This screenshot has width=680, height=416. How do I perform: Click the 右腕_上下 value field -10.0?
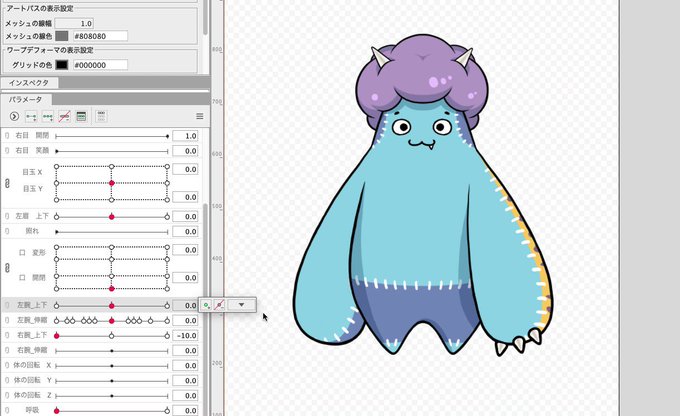pos(185,335)
